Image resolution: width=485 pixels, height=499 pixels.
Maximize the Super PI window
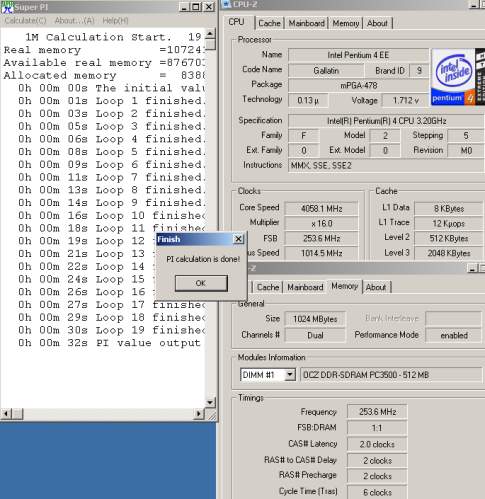point(196,7)
